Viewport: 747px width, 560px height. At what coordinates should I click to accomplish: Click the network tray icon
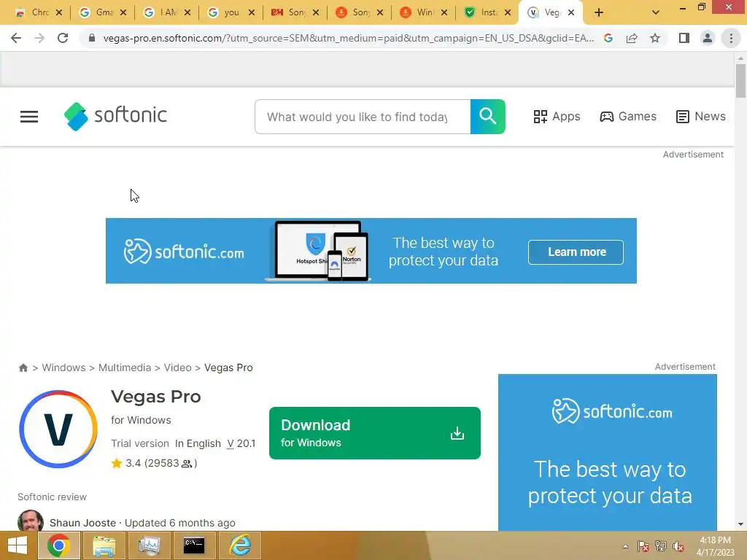(x=661, y=546)
